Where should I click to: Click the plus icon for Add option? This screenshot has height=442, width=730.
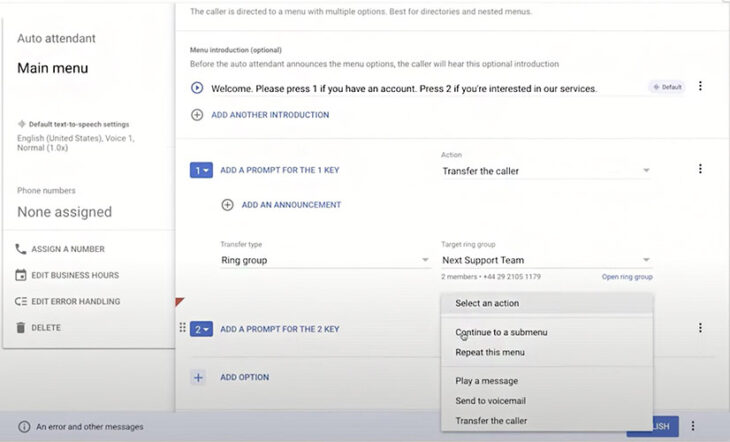click(x=198, y=378)
